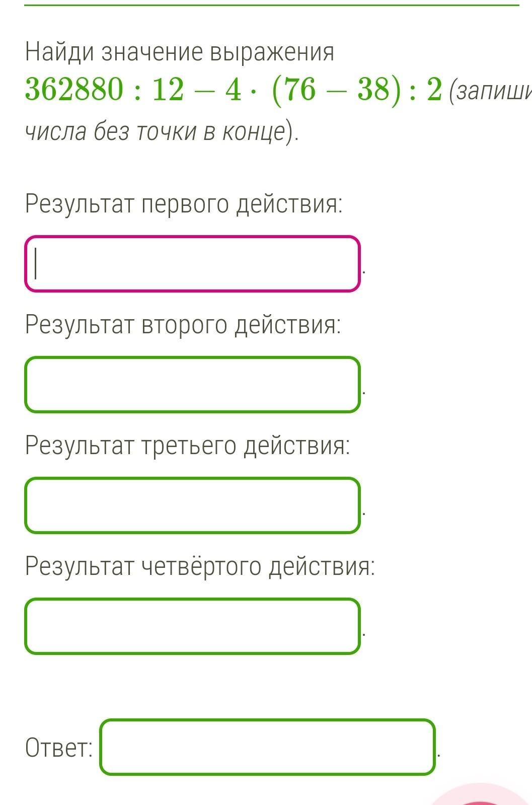Click the heading 'Найди значение выражения'
532x805 pixels.
point(180,52)
